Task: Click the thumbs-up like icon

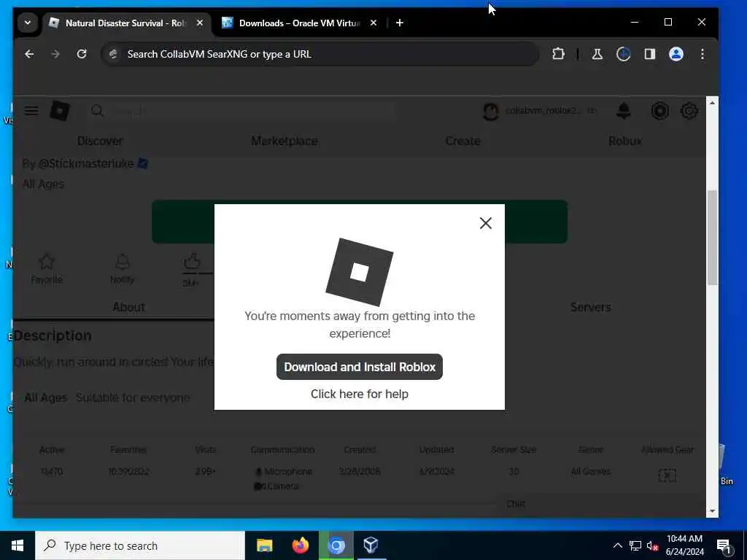Action: click(x=192, y=261)
